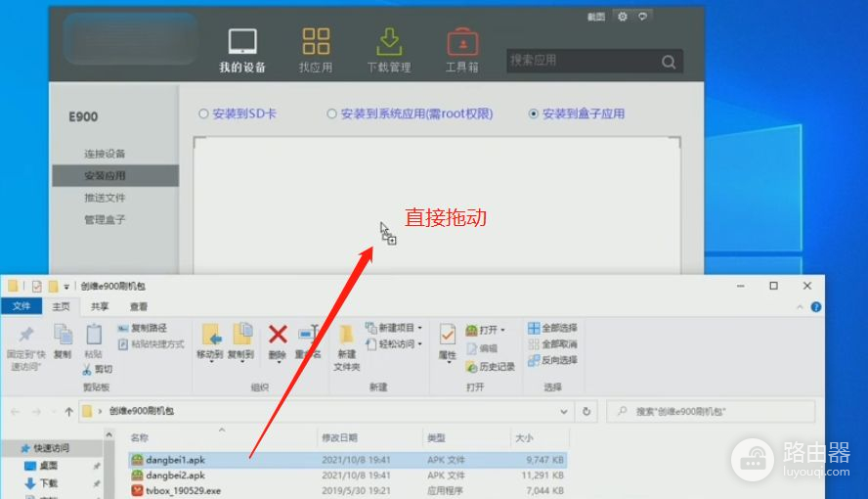Select the dangbei1.apk file
Image resolution: width=868 pixels, height=499 pixels.
pos(348,460)
